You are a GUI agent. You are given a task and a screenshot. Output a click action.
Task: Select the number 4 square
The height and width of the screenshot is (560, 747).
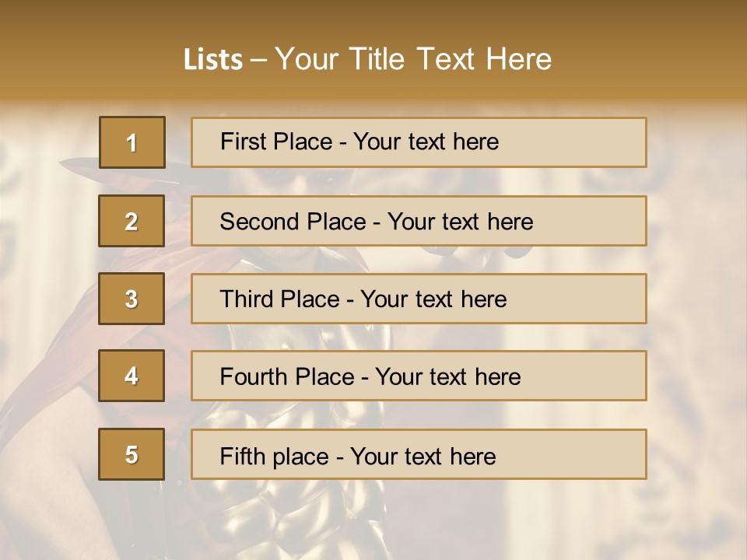coord(132,376)
